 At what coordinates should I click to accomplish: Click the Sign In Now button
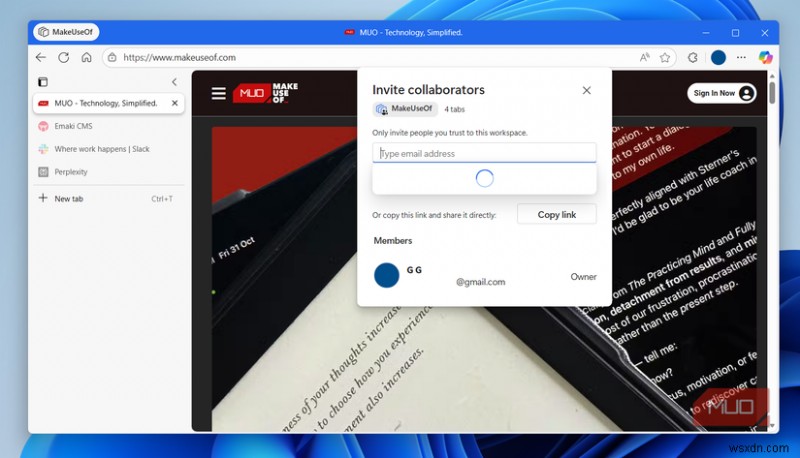click(x=721, y=93)
